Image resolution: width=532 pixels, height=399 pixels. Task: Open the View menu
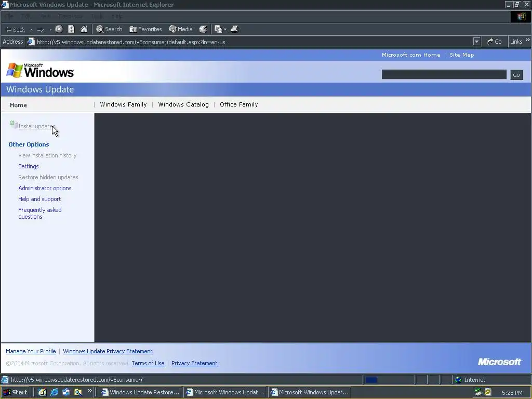click(45, 16)
